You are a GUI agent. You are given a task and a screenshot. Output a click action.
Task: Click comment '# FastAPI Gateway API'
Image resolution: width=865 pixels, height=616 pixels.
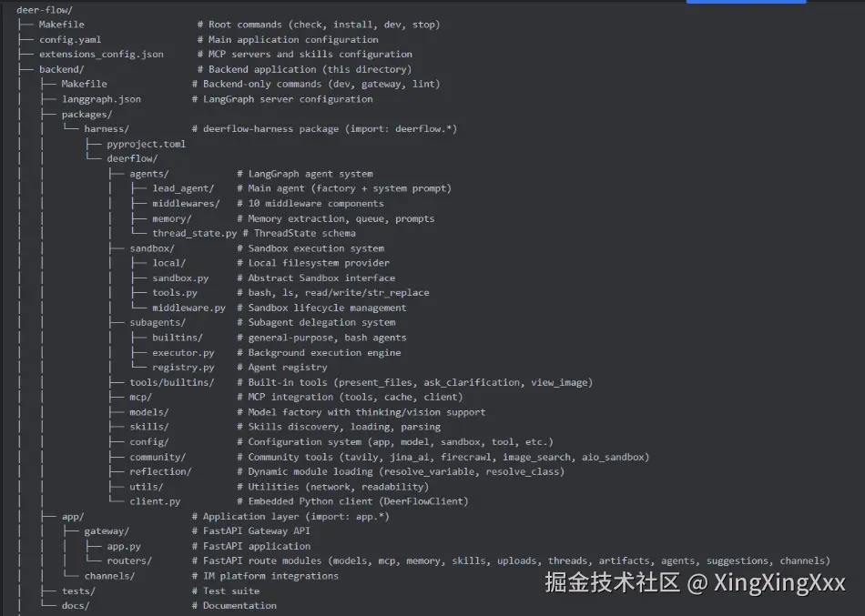coord(251,531)
